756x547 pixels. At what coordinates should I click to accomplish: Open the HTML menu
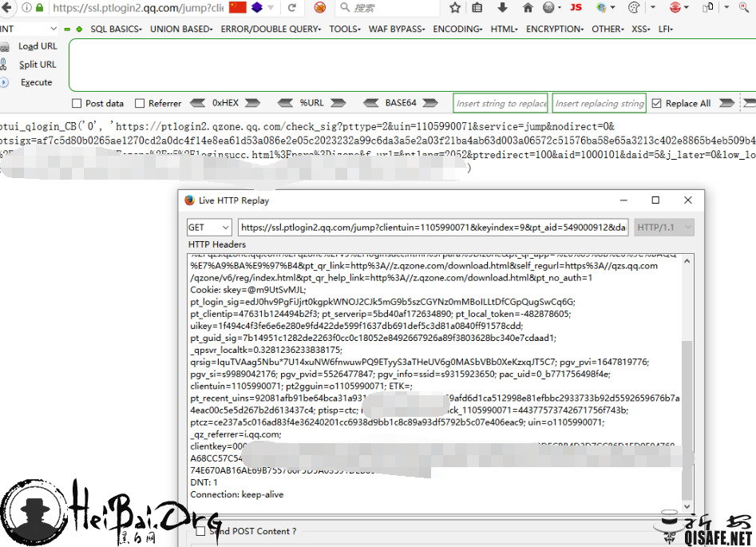coord(505,29)
